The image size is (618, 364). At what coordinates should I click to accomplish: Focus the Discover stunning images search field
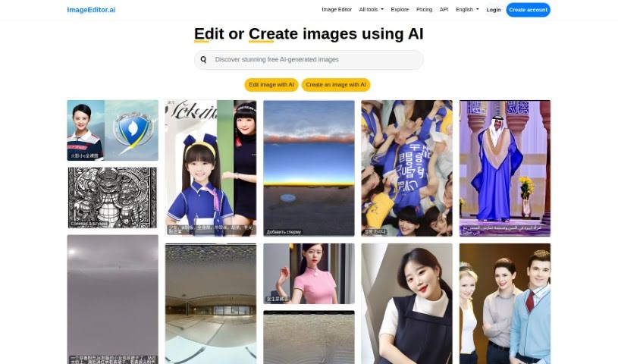pos(309,60)
